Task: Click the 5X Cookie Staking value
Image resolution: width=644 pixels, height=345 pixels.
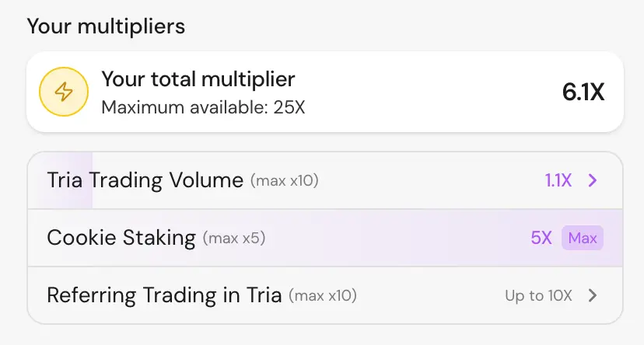Action: click(541, 238)
